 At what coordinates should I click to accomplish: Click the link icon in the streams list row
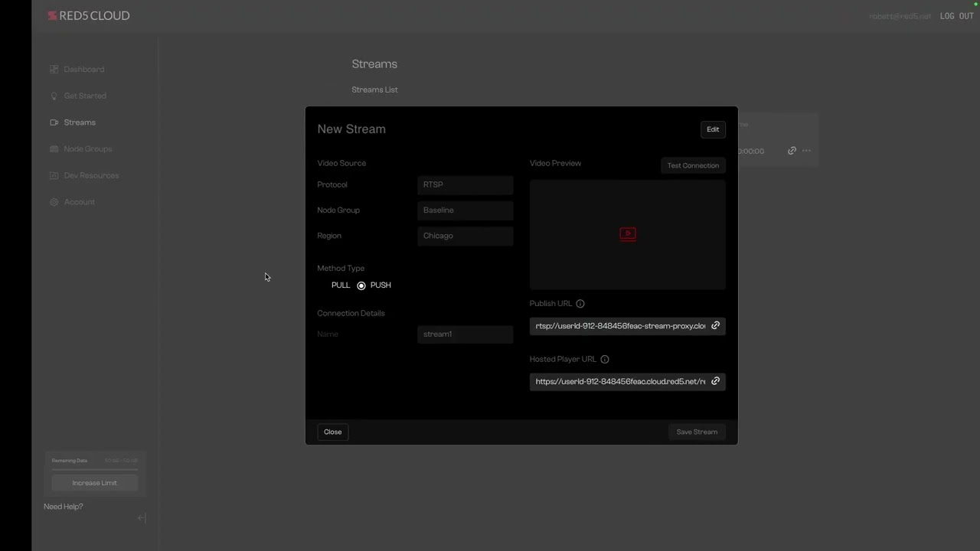[x=792, y=151]
